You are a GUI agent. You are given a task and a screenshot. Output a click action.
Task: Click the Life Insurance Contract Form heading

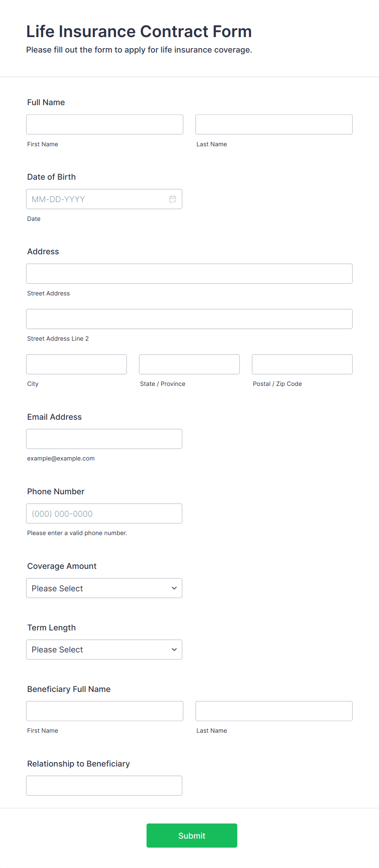click(x=139, y=31)
